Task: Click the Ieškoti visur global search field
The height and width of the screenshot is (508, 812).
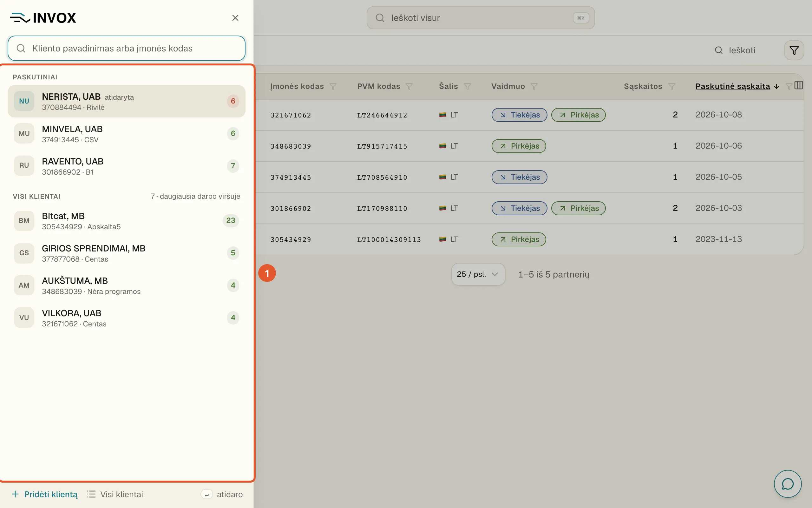Action: pos(481,18)
